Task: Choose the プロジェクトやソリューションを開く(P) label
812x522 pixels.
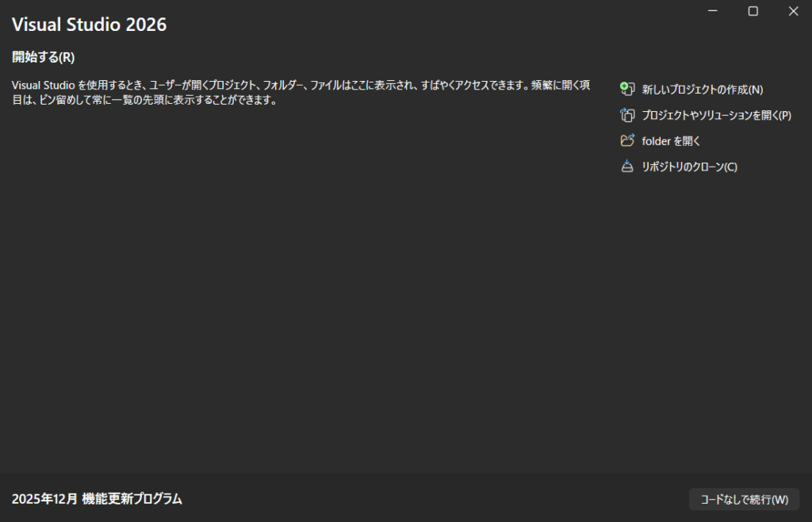Action: (716, 115)
